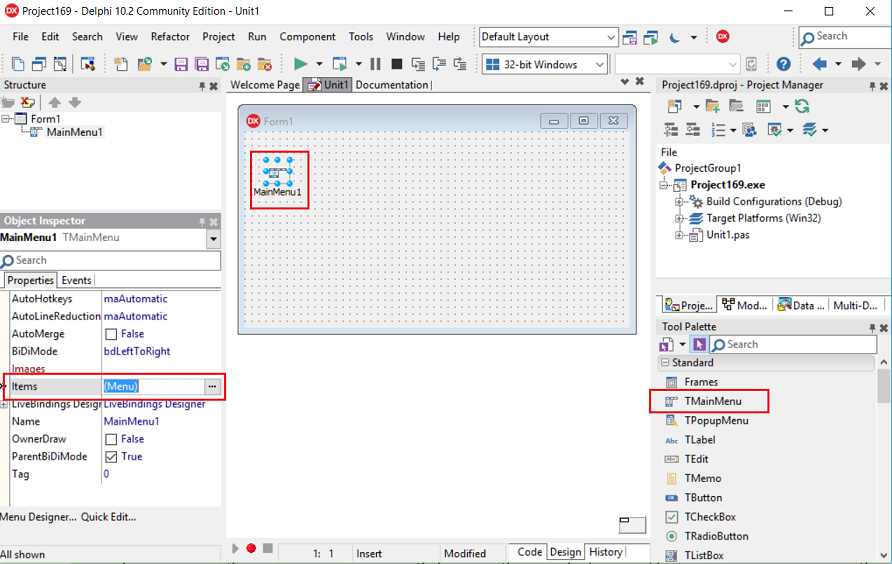
Task: Click the dark mode moon icon
Action: pos(675,38)
